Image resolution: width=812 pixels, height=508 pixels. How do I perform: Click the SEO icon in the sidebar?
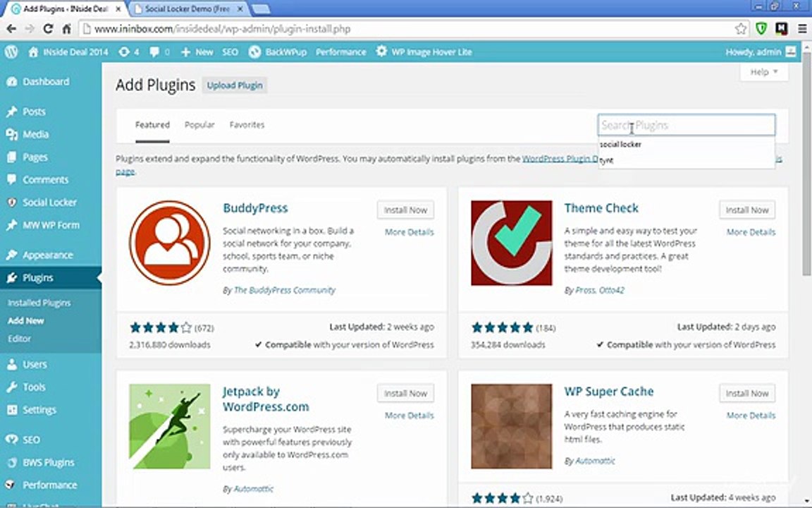pyautogui.click(x=11, y=440)
